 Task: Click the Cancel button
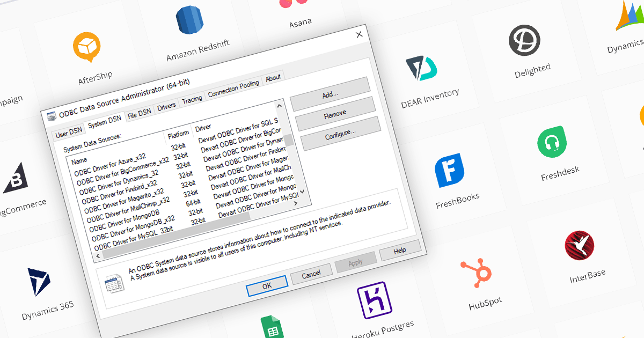coord(311,275)
